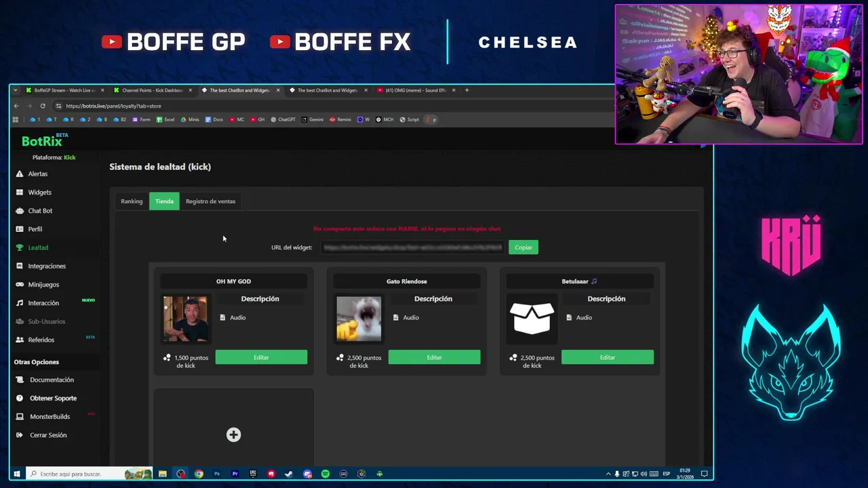Screen dimensions: 868x488
Task: Open the MCH bookmark
Action: (x=384, y=119)
